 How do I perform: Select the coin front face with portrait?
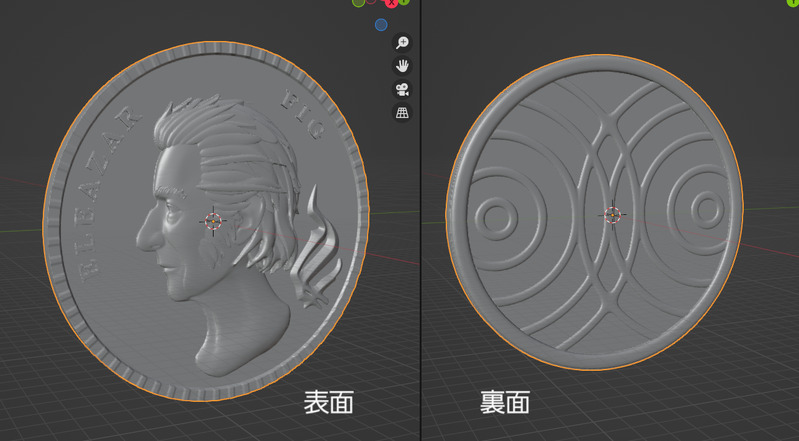pos(205,221)
